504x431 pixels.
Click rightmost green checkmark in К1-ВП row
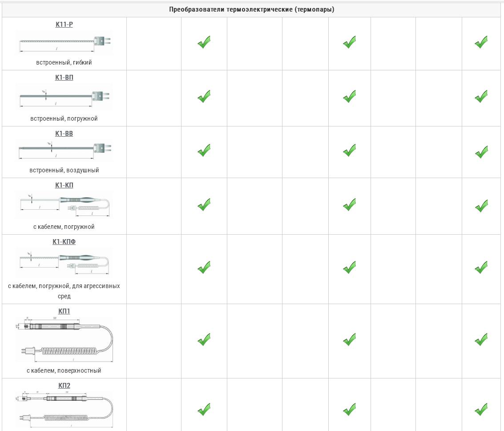[481, 97]
